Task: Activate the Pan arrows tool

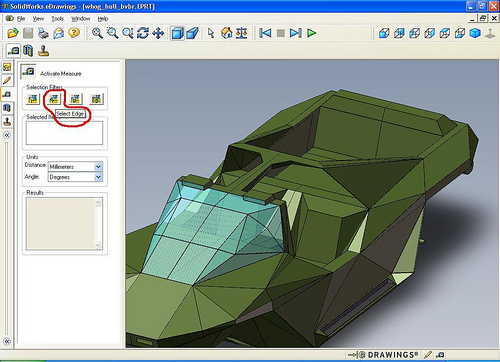Action: point(158,33)
